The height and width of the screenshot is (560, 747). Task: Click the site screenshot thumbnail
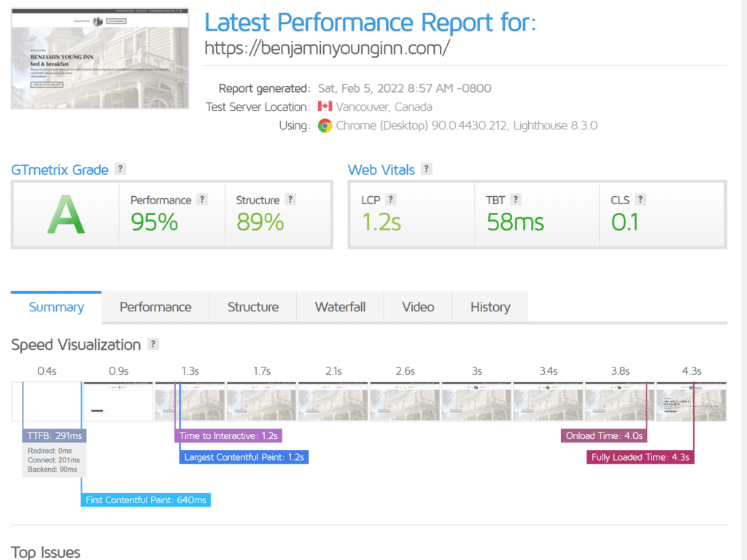coord(99,58)
